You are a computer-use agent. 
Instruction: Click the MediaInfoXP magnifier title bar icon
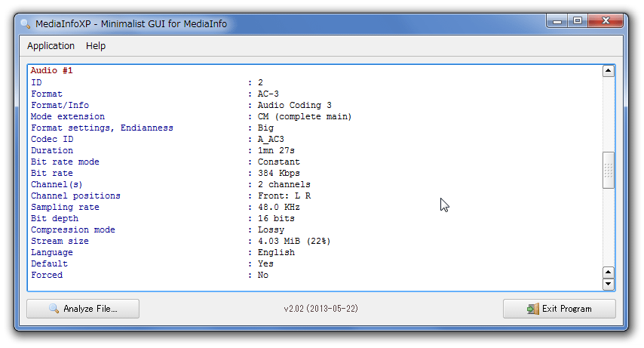[26, 24]
